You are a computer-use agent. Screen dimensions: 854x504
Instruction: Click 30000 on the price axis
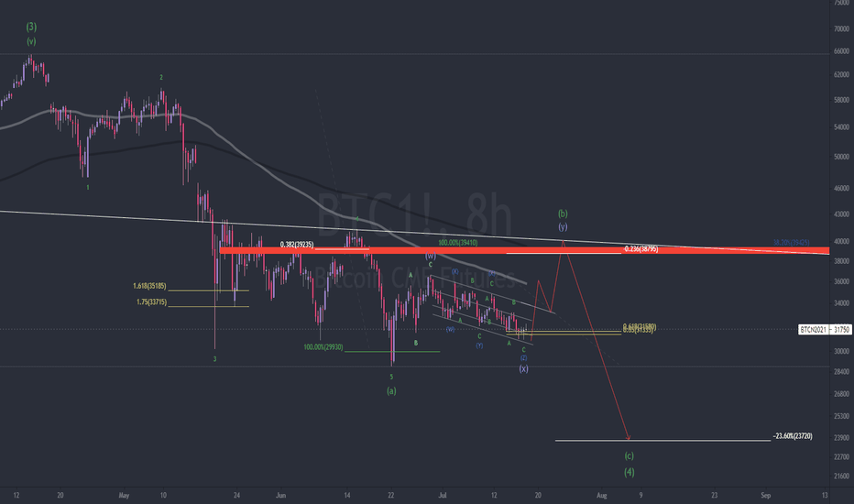coord(841,352)
